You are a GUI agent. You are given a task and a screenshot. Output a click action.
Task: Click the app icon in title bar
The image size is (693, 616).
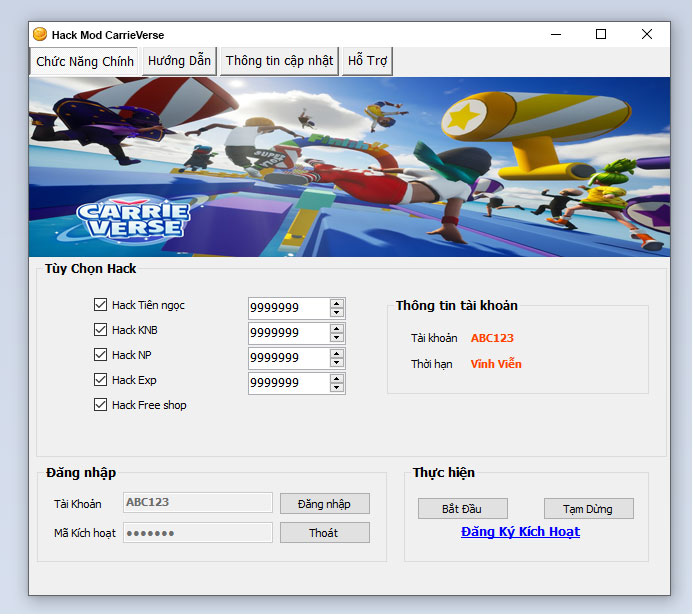point(40,34)
